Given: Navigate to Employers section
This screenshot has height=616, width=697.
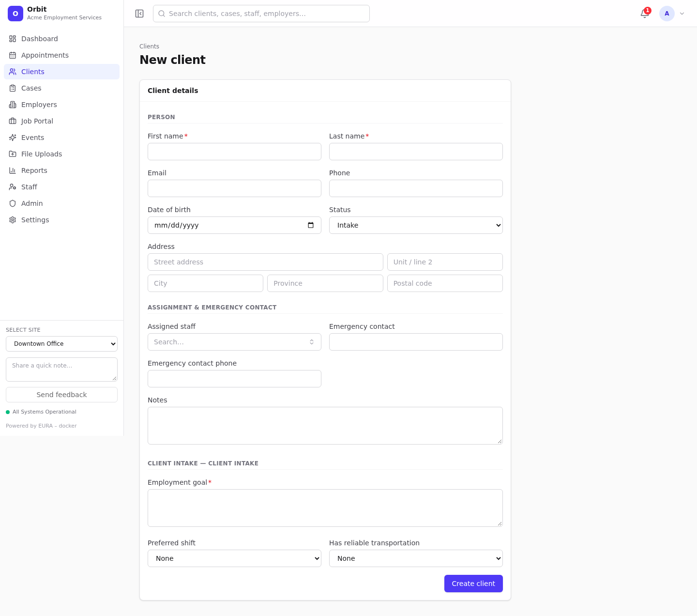Looking at the screenshot, I should pyautogui.click(x=61, y=105).
